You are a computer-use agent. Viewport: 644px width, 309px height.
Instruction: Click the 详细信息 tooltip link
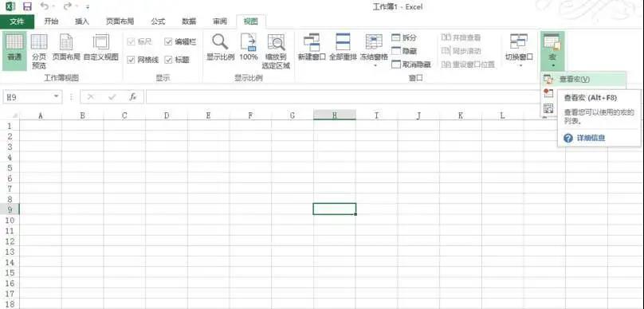[x=591, y=139]
